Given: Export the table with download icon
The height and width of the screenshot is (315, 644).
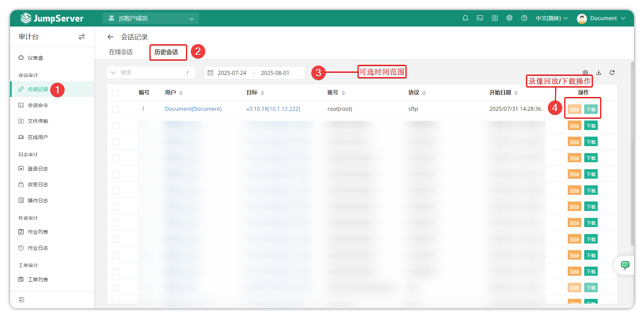Looking at the screenshot, I should tap(599, 73).
